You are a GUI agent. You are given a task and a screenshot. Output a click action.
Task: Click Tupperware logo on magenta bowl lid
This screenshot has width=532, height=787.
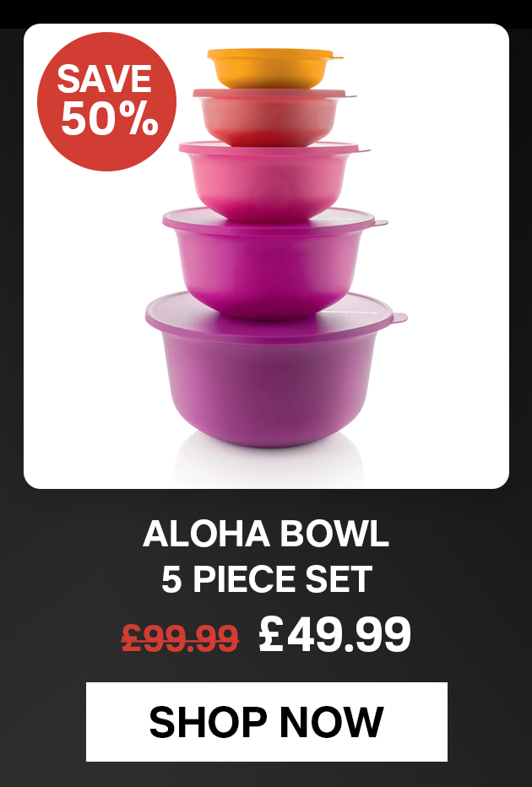point(333,219)
